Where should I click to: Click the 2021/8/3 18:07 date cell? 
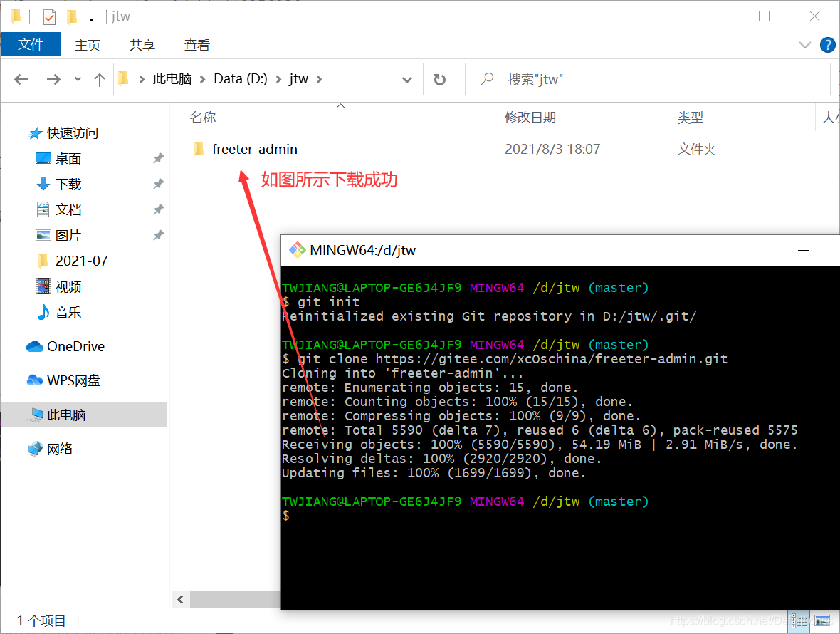pos(552,149)
